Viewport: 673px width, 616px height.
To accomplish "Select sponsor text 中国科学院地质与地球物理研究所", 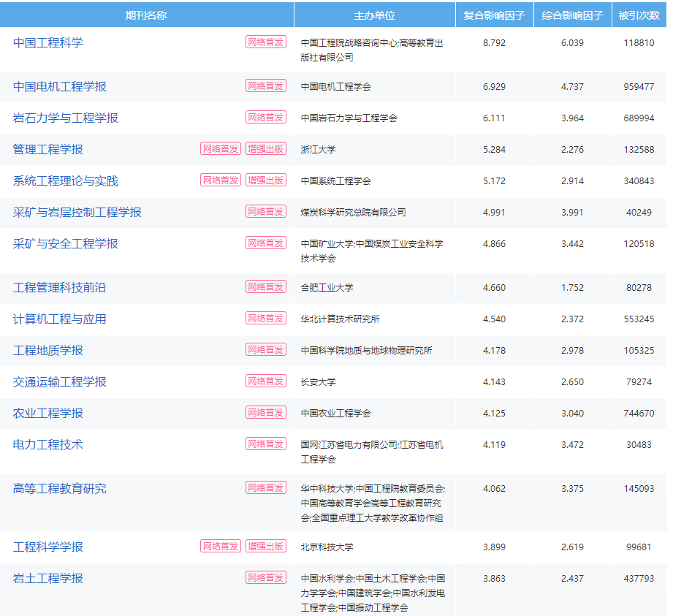I will coord(367,350).
